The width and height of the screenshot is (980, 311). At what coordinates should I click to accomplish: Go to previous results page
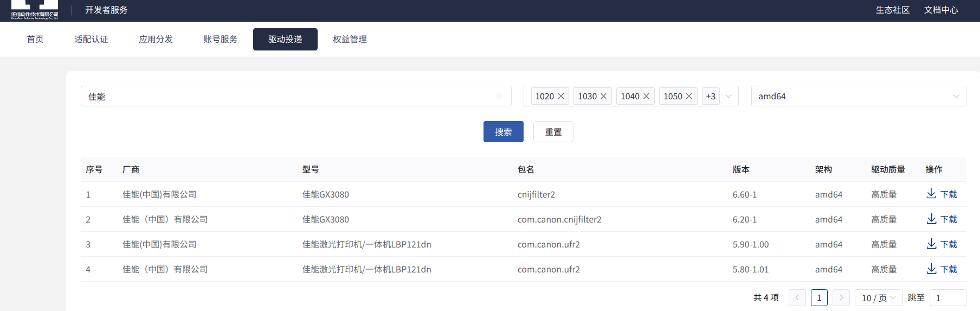797,298
